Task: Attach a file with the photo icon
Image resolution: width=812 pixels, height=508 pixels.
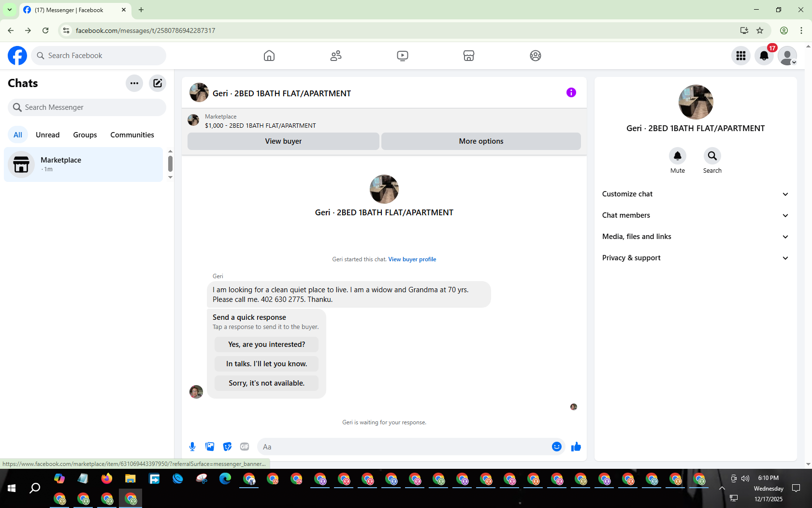Action: point(210,447)
